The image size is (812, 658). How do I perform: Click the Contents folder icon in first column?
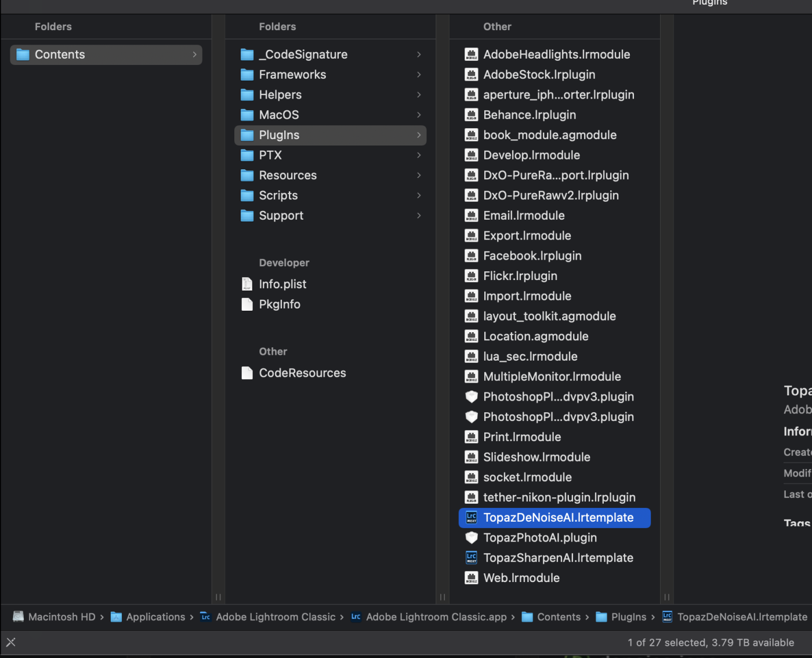tap(23, 54)
